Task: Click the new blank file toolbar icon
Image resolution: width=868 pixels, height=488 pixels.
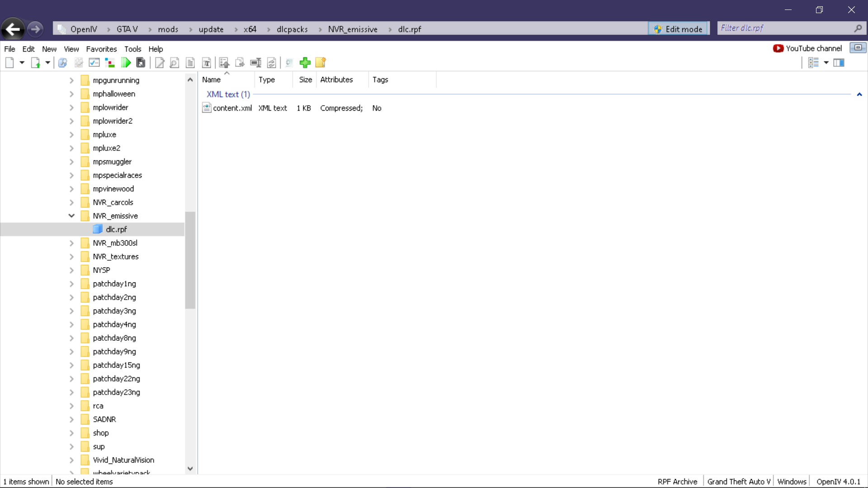Action: pyautogui.click(x=9, y=63)
